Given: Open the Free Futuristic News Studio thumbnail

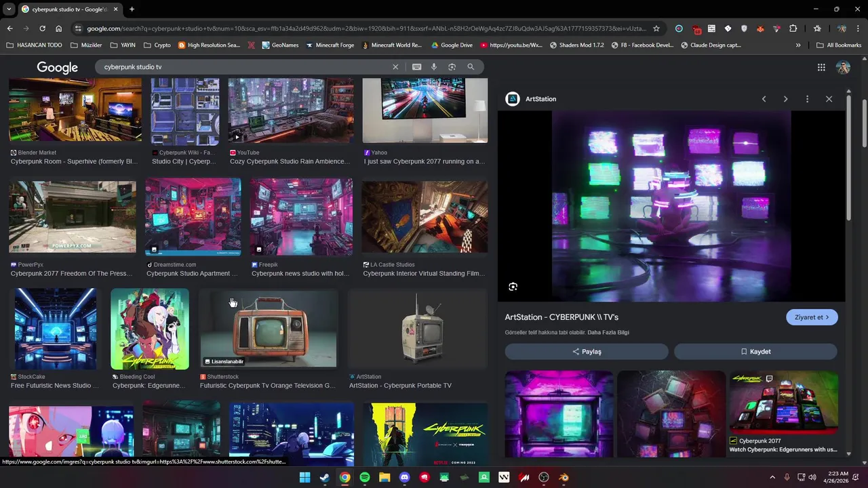Looking at the screenshot, I should click(x=55, y=329).
